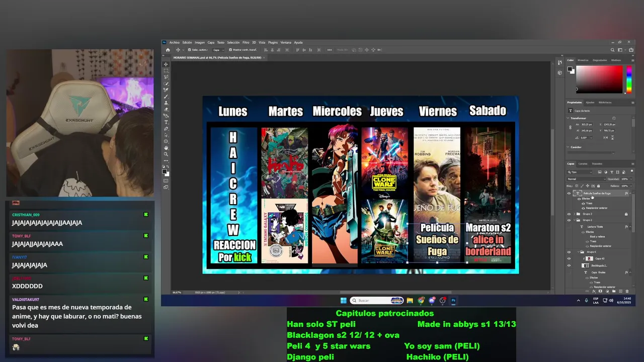Select the Quick Selection tool

point(166,84)
